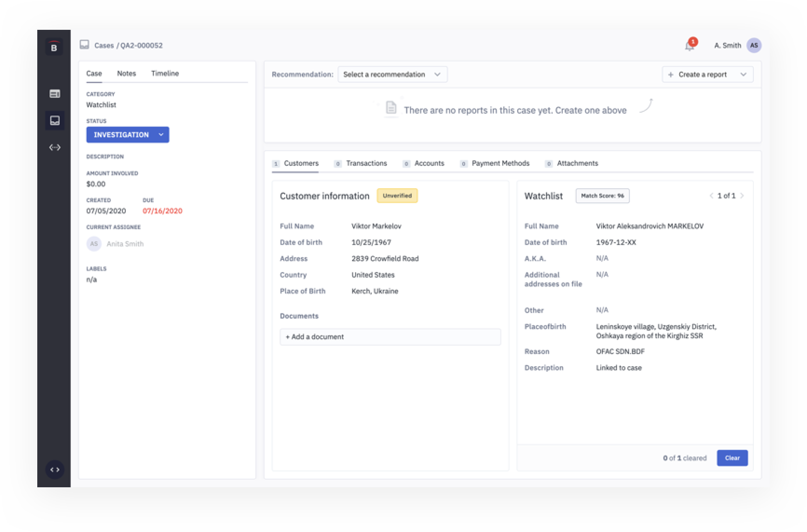Screen dimensions: 807x532
Task: Click the round code toggle at sidebar bottom
Action: click(55, 470)
